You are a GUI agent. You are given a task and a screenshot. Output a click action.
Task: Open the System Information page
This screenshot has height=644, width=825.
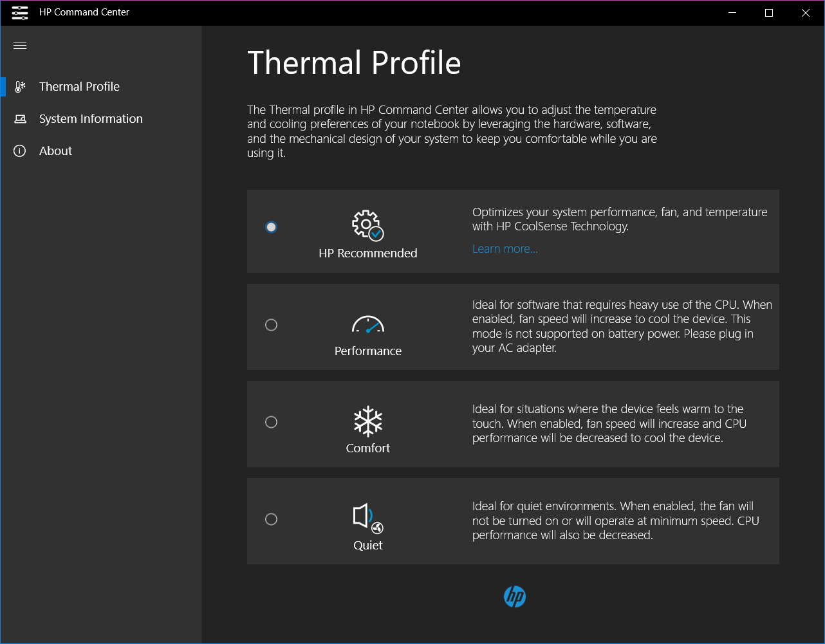point(91,119)
